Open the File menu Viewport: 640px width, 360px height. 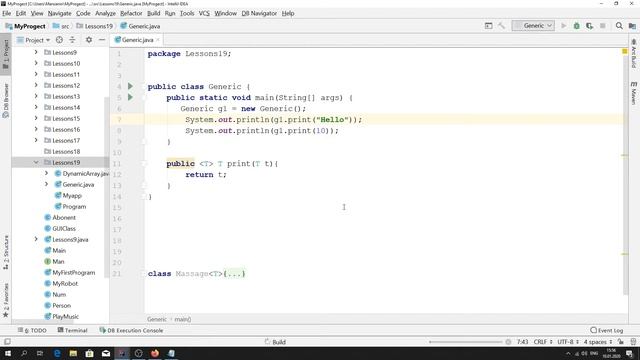point(7,13)
